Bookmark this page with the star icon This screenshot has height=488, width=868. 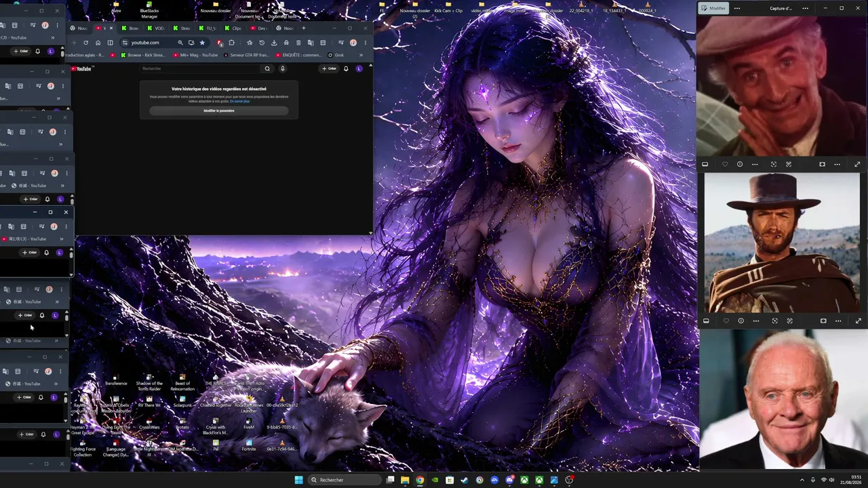[x=202, y=43]
